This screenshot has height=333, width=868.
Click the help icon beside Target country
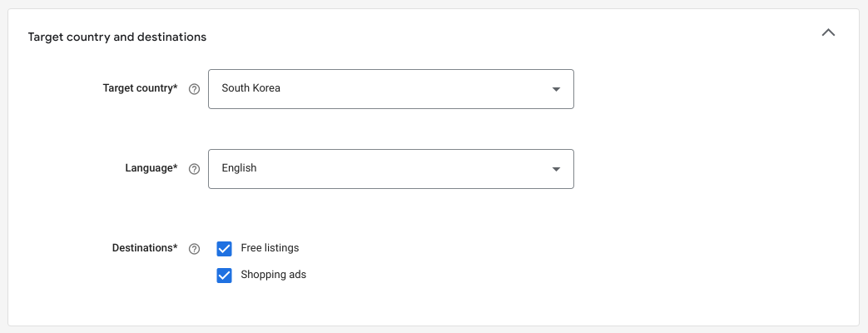(195, 89)
